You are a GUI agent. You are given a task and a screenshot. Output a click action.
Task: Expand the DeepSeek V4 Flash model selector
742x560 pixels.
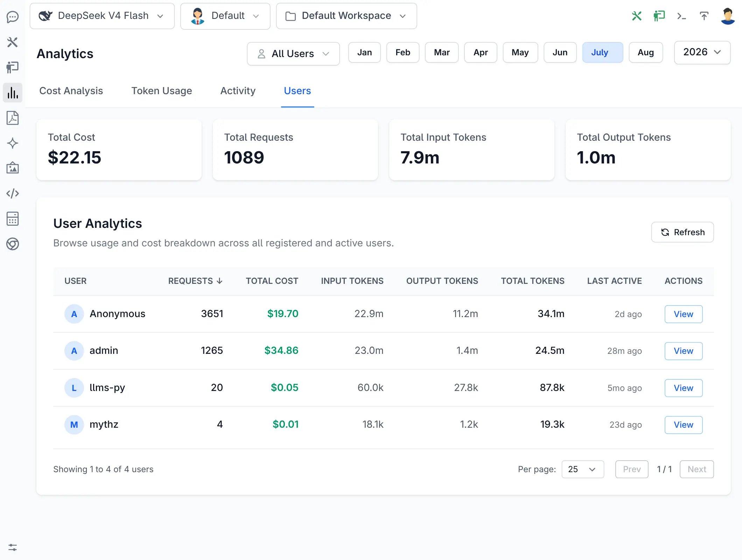coord(102,16)
